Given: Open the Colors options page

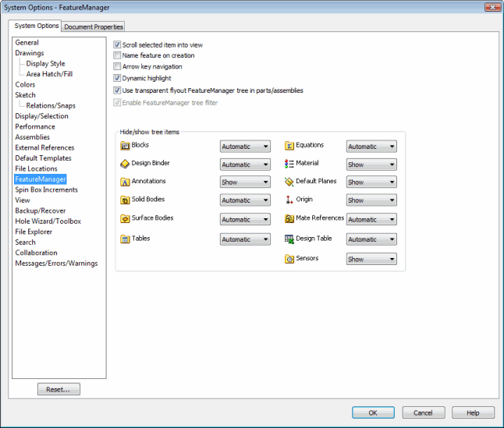Looking at the screenshot, I should click(x=25, y=84).
